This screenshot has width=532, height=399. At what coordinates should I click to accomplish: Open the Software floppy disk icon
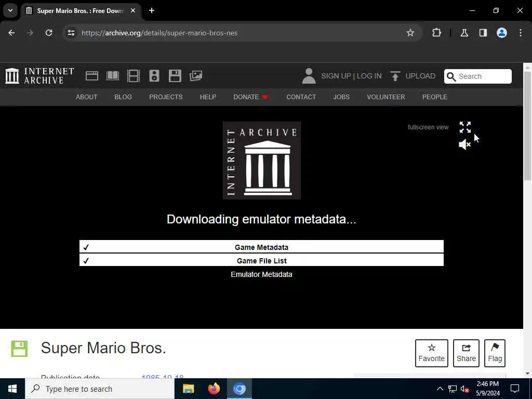coord(175,76)
